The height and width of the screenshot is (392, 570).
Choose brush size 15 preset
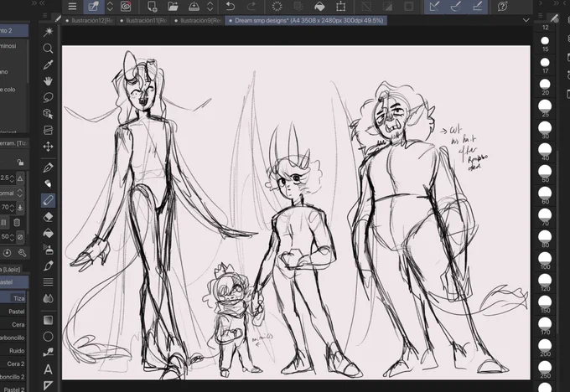pos(545,43)
